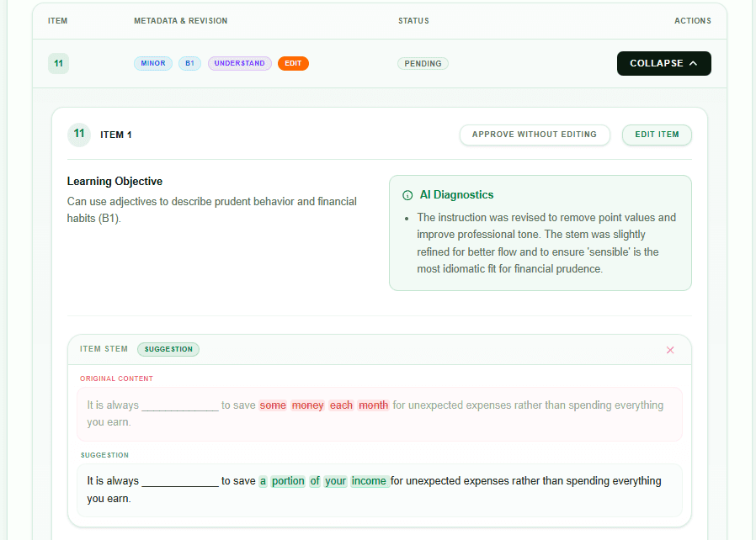Click the Metadata & Revision column header
This screenshot has width=756, height=540.
pyautogui.click(x=180, y=21)
